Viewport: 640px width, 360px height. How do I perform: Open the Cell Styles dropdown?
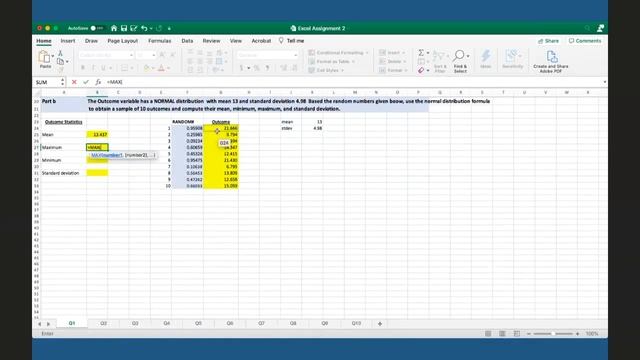pos(326,70)
